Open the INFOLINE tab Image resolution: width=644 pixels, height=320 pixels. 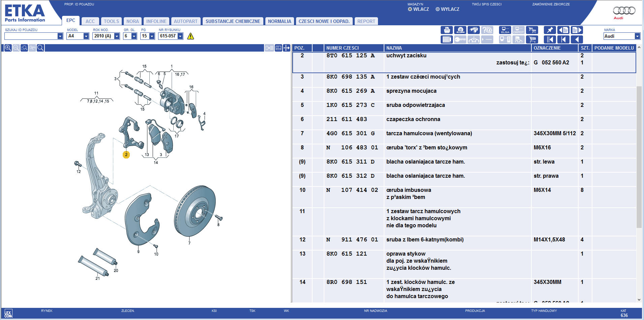pyautogui.click(x=156, y=21)
